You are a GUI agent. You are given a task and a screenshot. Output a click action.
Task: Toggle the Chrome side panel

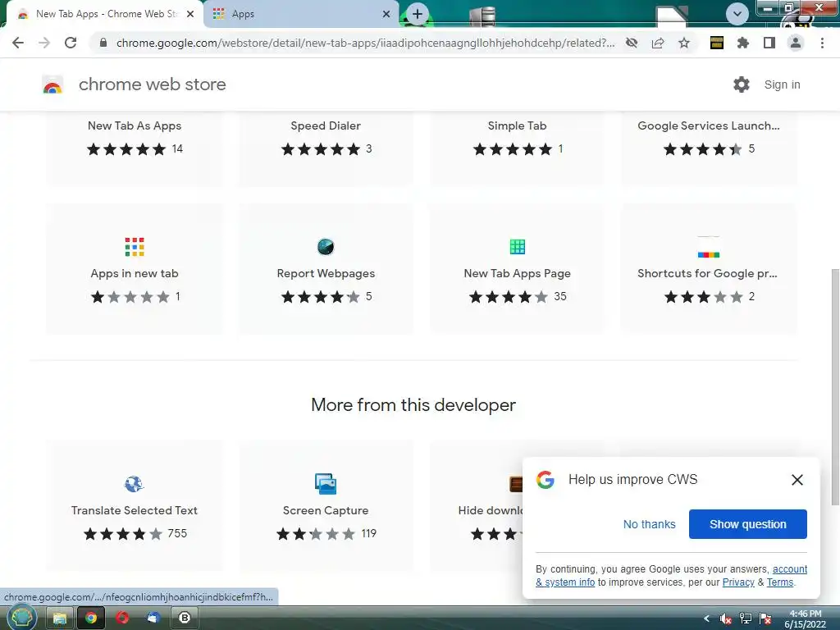point(769,43)
